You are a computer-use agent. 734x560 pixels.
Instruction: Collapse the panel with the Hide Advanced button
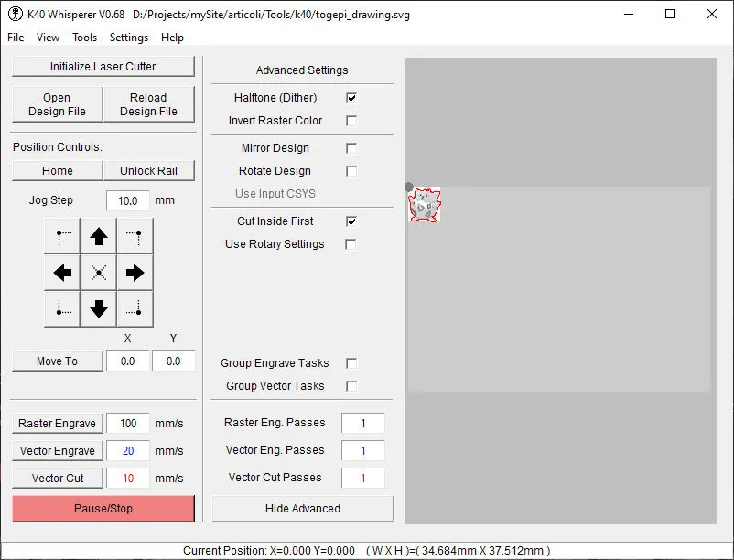tap(302, 508)
